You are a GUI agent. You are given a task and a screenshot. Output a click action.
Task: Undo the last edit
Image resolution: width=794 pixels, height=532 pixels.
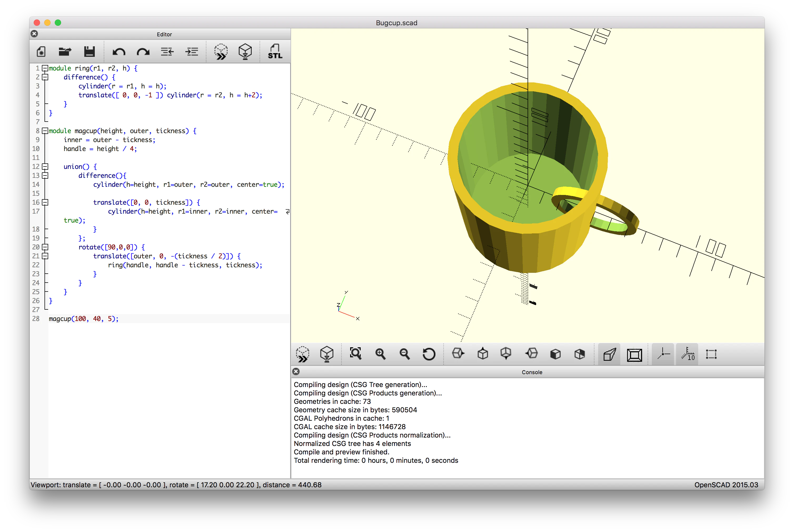pyautogui.click(x=119, y=52)
